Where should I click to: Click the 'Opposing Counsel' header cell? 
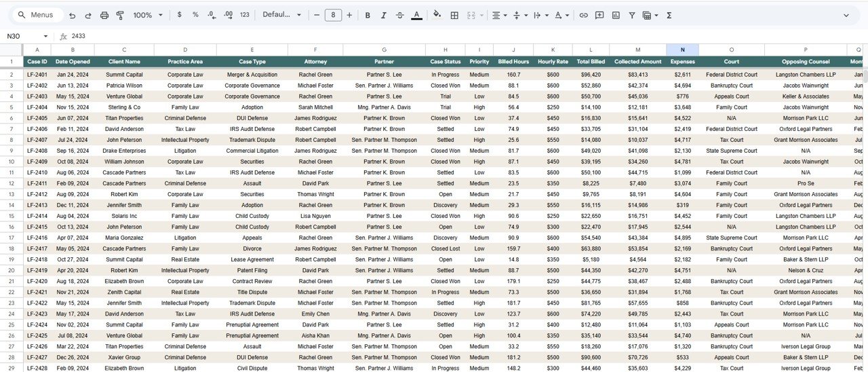(x=805, y=62)
